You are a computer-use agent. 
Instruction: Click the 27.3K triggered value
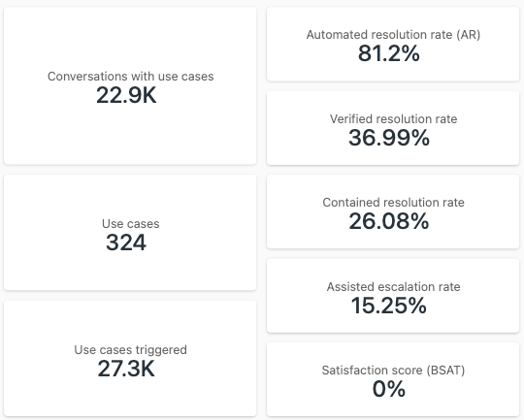point(126,369)
